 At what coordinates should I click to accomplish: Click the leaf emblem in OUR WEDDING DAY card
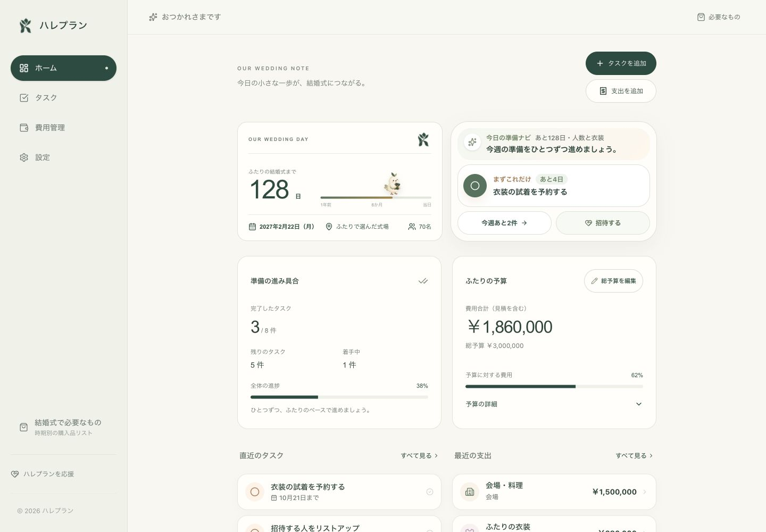423,139
